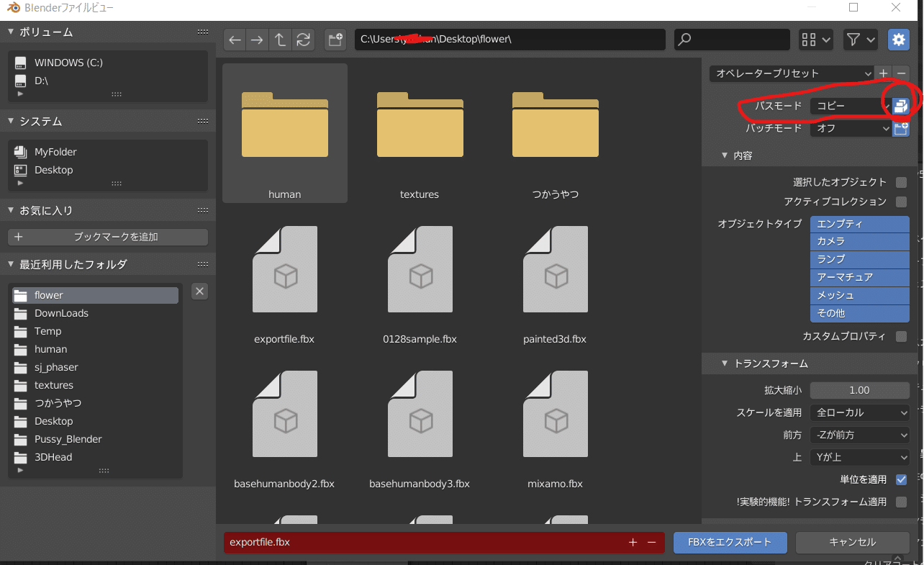Toggle メッシュ object type
Image resolution: width=924 pixels, height=565 pixels.
860,295
